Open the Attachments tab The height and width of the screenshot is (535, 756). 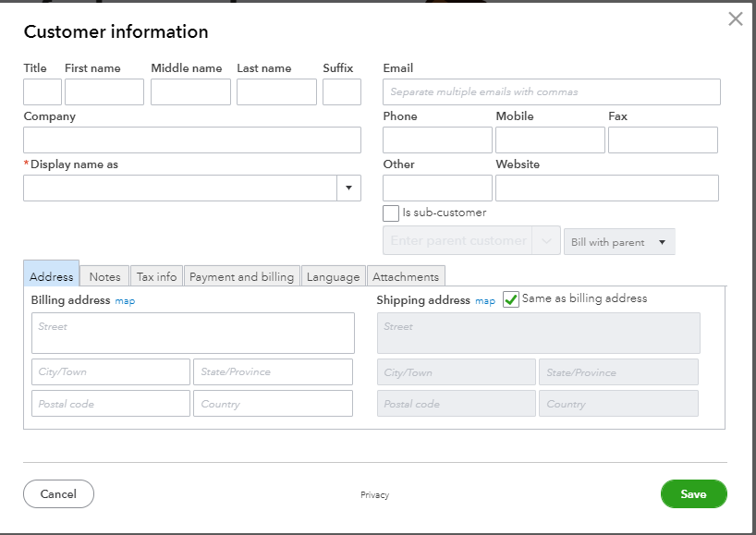tap(406, 276)
